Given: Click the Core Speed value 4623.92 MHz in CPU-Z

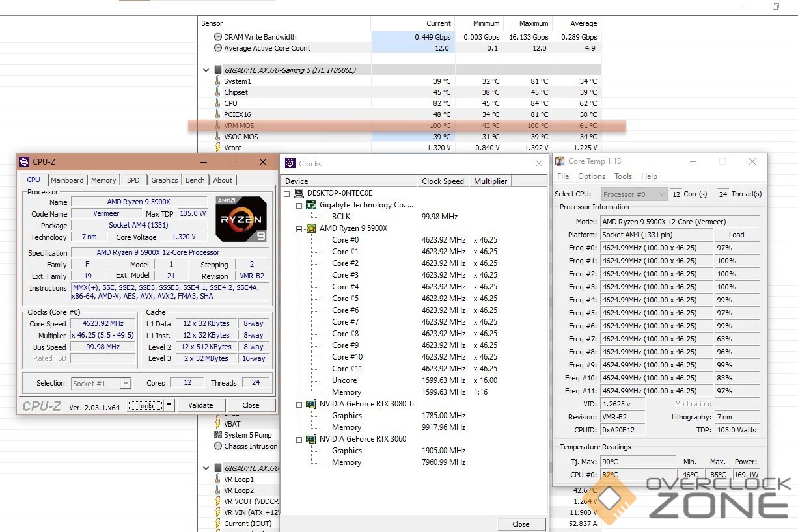Looking at the screenshot, I should (x=103, y=324).
